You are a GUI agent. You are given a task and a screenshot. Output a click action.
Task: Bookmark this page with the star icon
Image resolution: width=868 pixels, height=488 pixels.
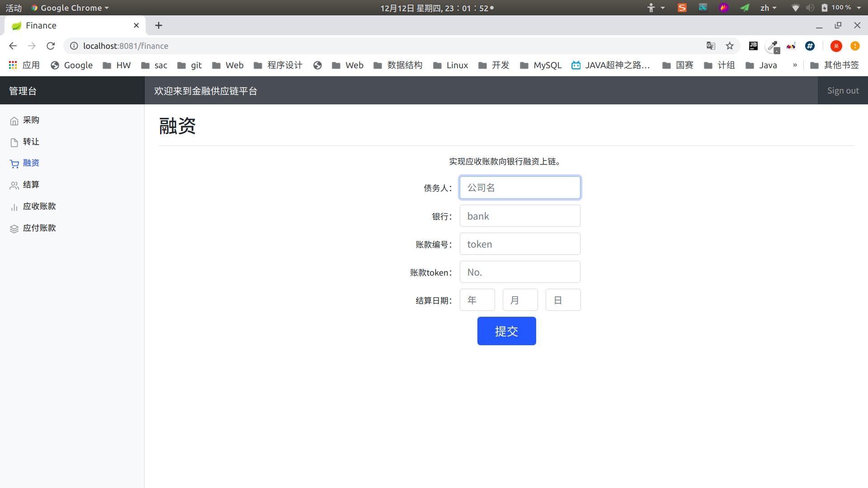(730, 46)
